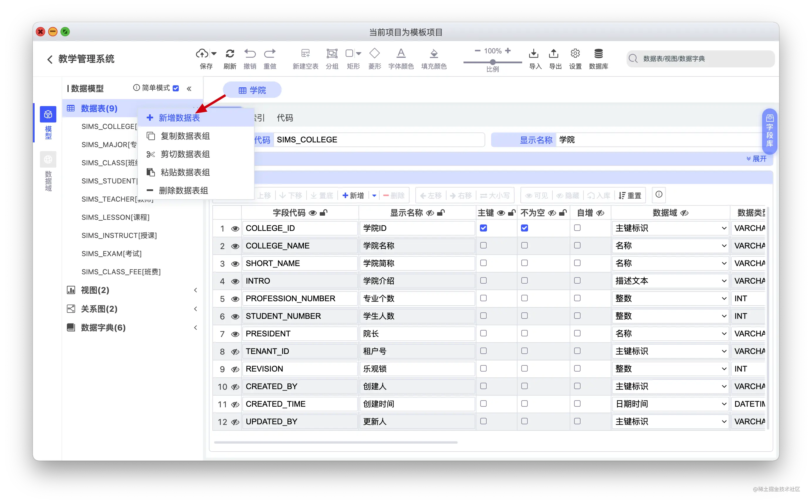Expand the data dictionary (6) section

pyautogui.click(x=103, y=328)
